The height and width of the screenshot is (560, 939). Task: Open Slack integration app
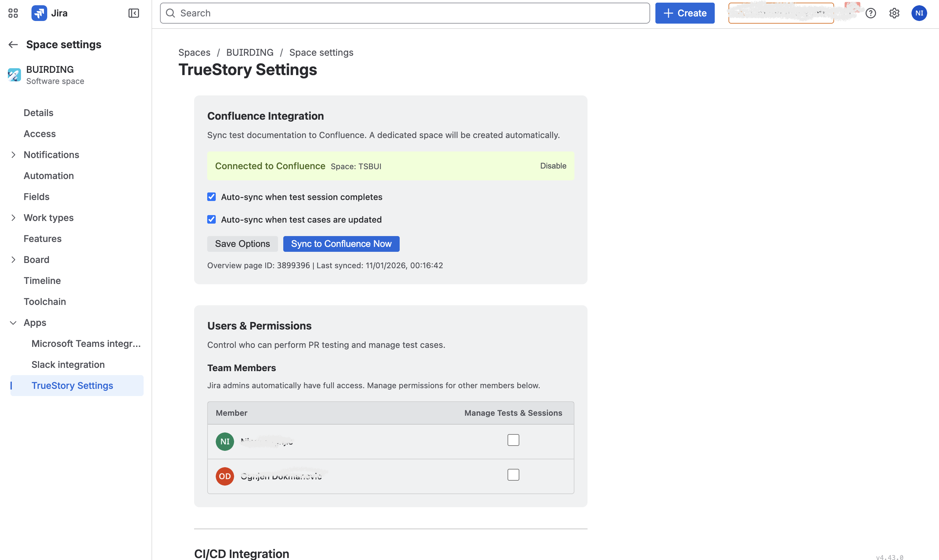point(68,365)
